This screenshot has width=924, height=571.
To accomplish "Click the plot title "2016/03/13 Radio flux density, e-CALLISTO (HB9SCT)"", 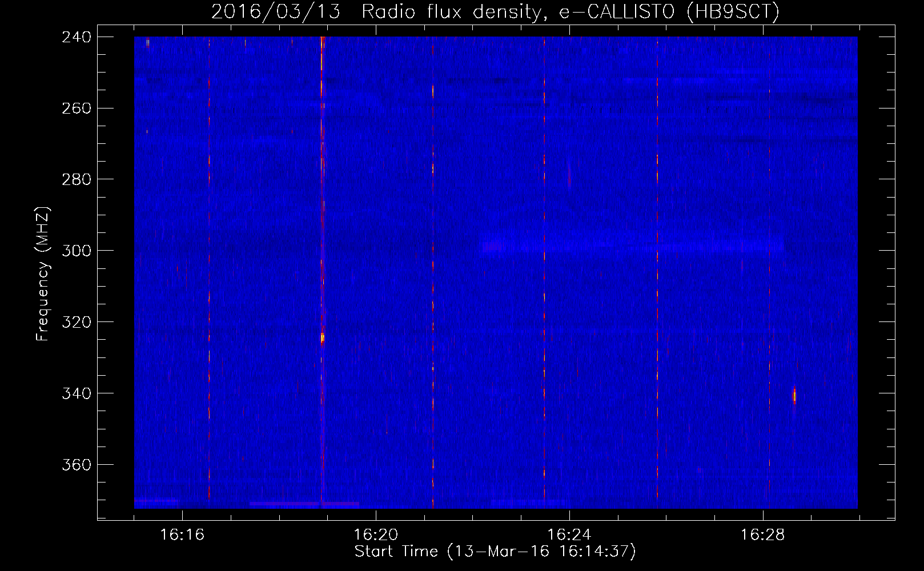I will click(x=495, y=11).
